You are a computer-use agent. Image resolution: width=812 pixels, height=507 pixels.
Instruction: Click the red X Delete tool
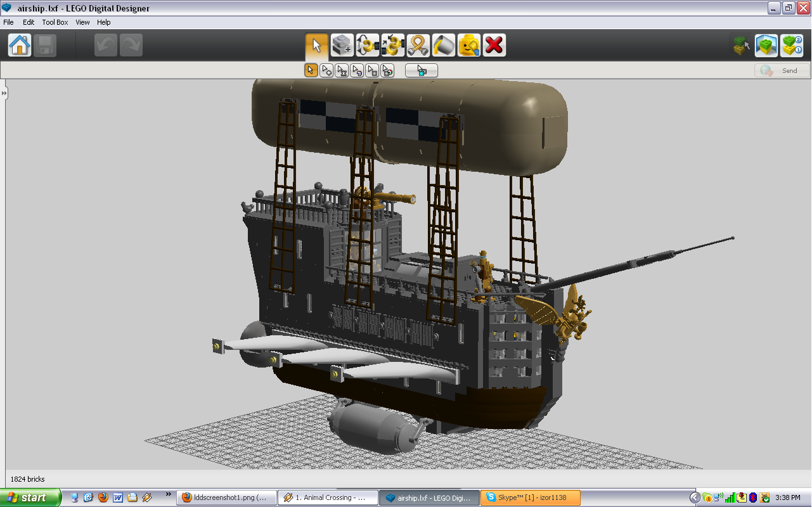pyautogui.click(x=494, y=46)
